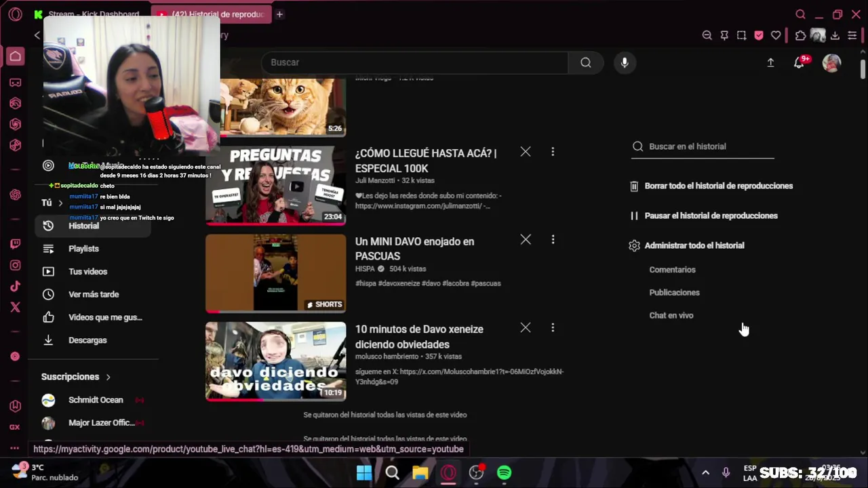Open the 'molusco hambriento' channel name
868x488 pixels.
pyautogui.click(x=387, y=357)
